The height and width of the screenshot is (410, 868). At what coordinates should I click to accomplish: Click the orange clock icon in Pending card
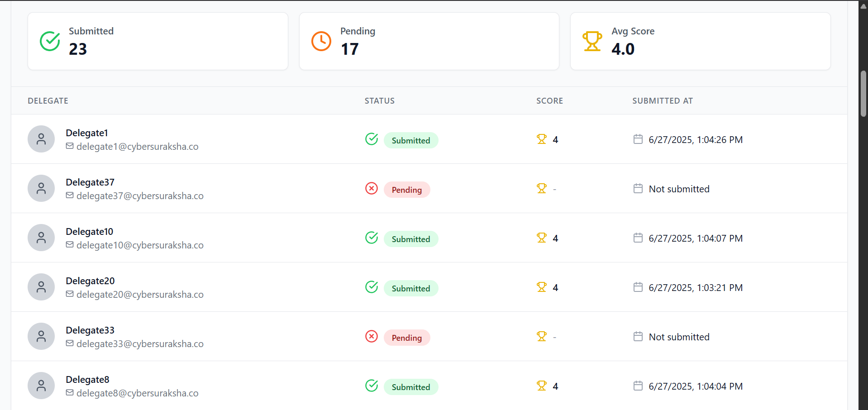(x=321, y=41)
